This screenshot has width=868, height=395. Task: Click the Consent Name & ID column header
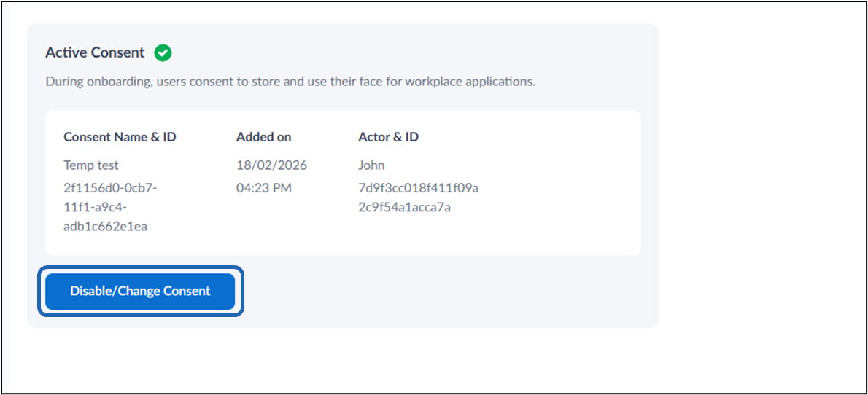click(x=120, y=137)
